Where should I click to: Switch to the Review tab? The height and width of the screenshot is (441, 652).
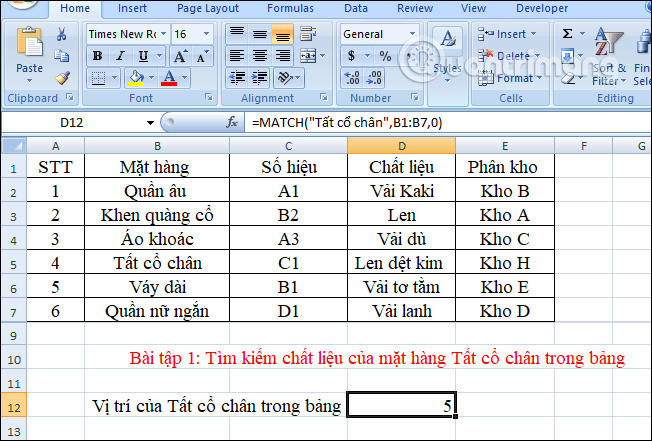[x=415, y=8]
